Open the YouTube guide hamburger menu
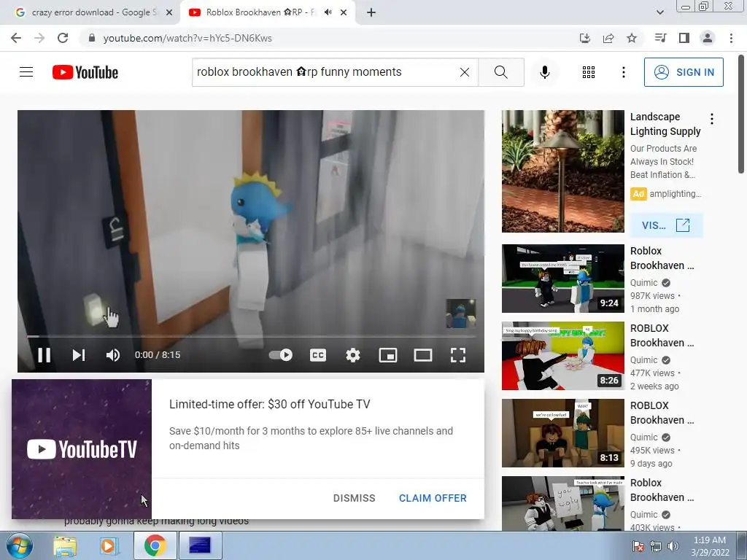This screenshot has height=560, width=747. (26, 72)
